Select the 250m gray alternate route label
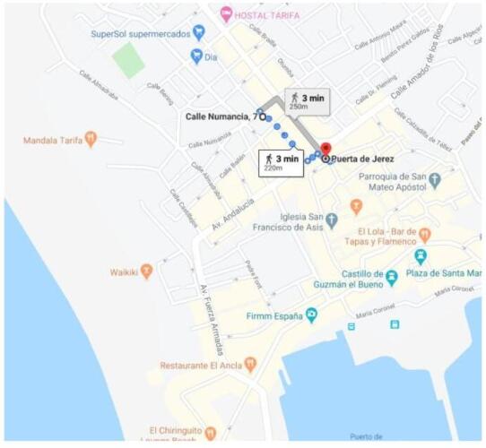Viewport: 486px width, 448px height. pos(308,102)
